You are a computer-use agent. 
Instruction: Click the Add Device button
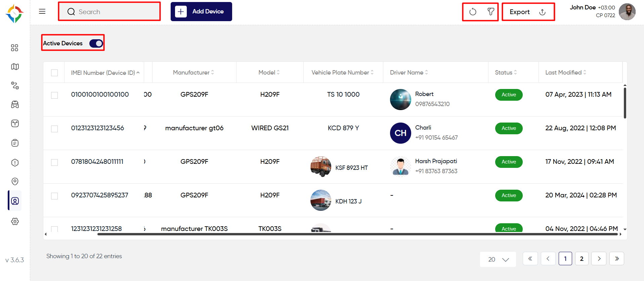[201, 11]
